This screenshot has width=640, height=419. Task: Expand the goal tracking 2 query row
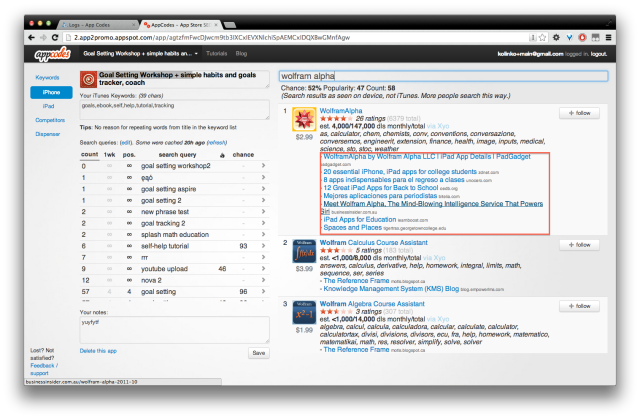[263, 223]
